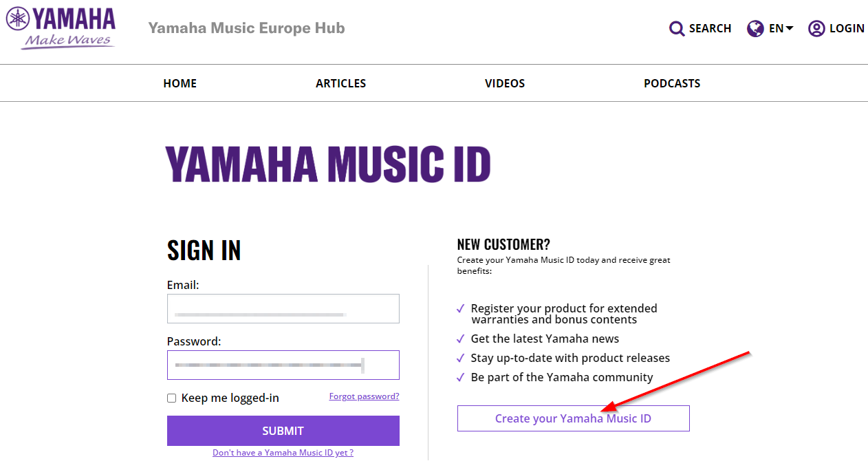Image resolution: width=868 pixels, height=470 pixels.
Task: Open the HOME menu item
Action: tap(180, 83)
